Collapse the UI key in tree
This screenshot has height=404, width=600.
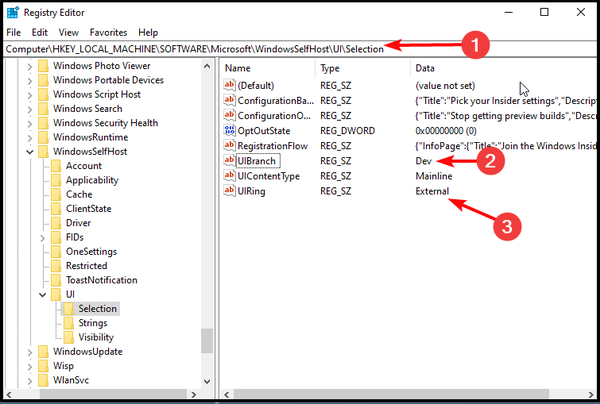click(42, 295)
